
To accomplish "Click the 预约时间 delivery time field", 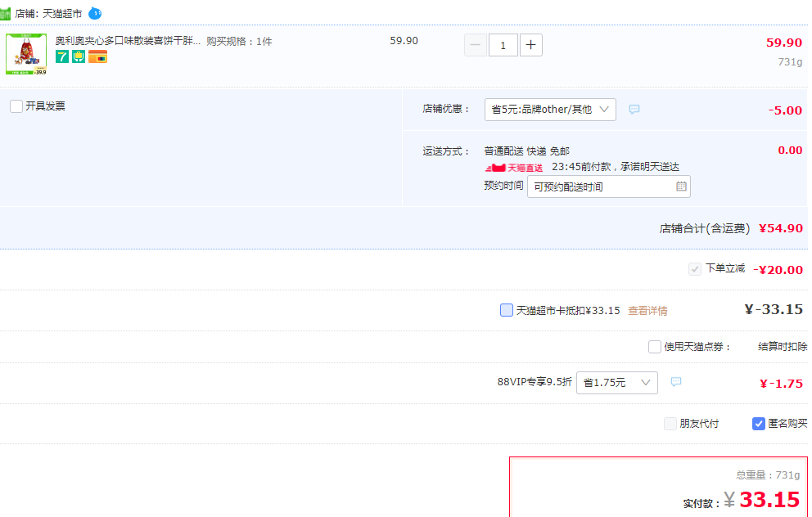I will point(608,187).
